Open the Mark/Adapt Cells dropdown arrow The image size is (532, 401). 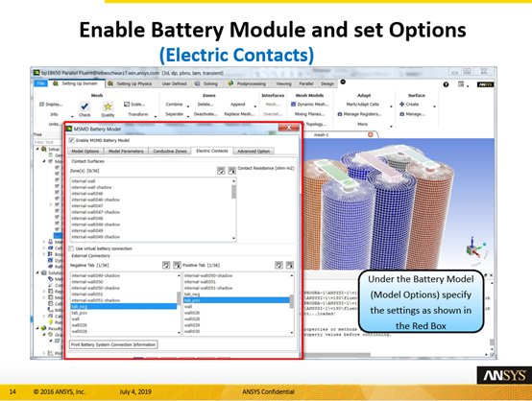pos(391,106)
